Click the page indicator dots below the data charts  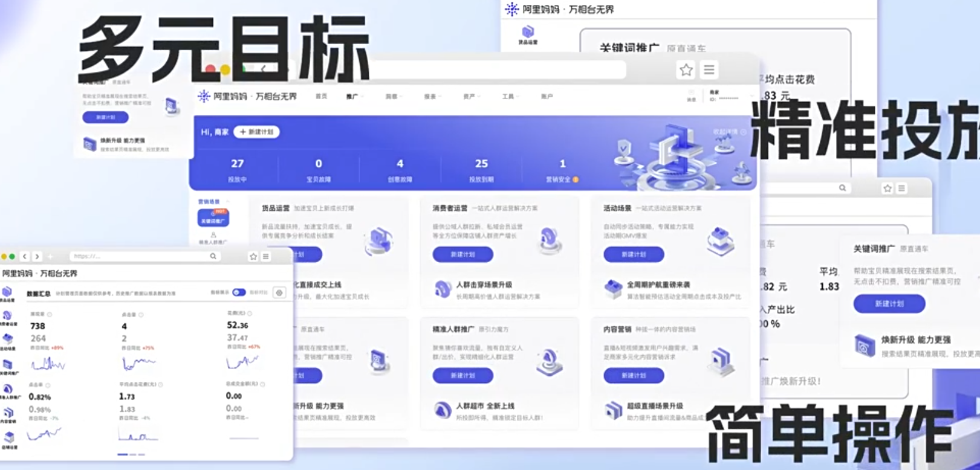(131, 454)
